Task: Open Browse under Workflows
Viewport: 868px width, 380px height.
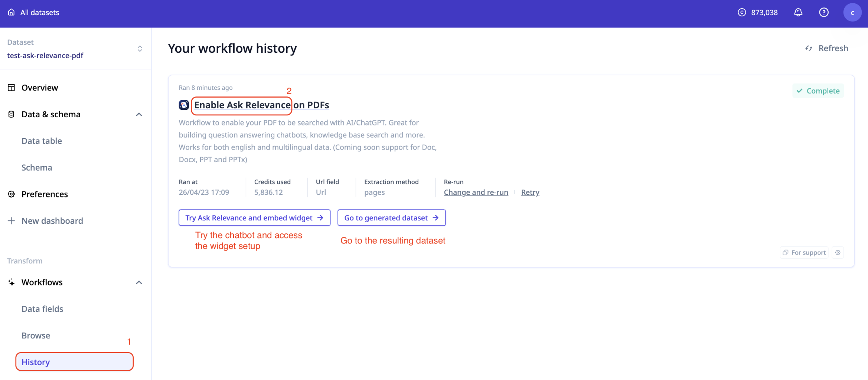Action: click(36, 335)
